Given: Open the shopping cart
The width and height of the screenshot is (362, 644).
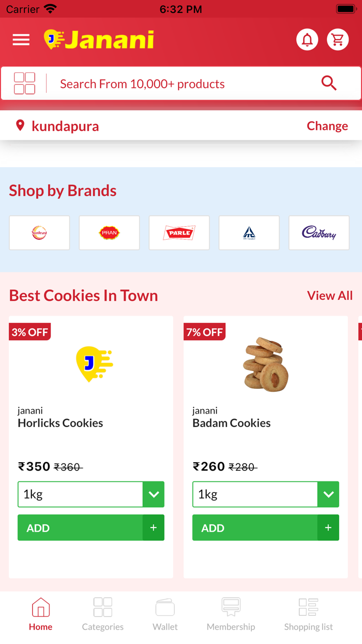Looking at the screenshot, I should [x=338, y=40].
